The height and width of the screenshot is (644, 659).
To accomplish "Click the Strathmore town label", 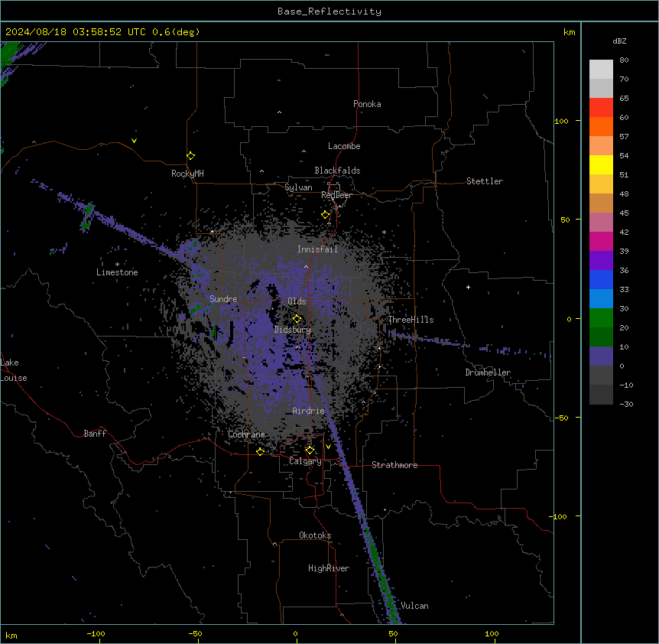I will click(x=394, y=465).
